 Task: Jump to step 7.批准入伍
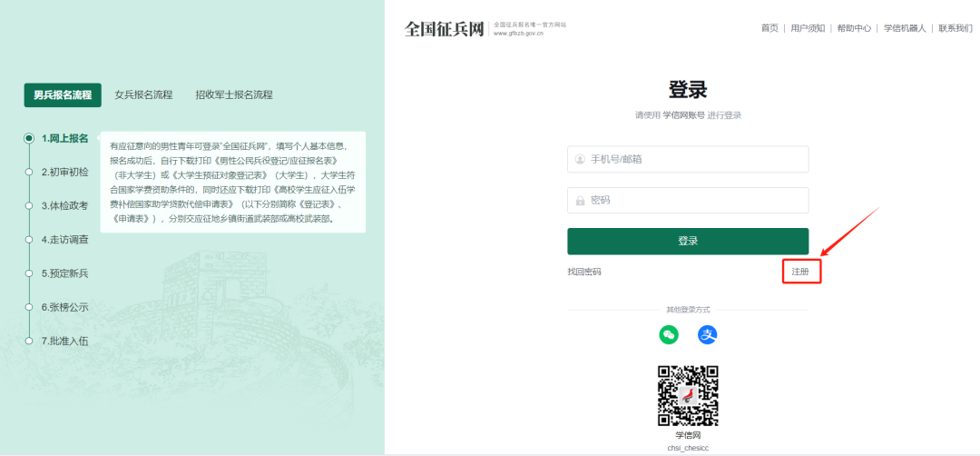64,341
